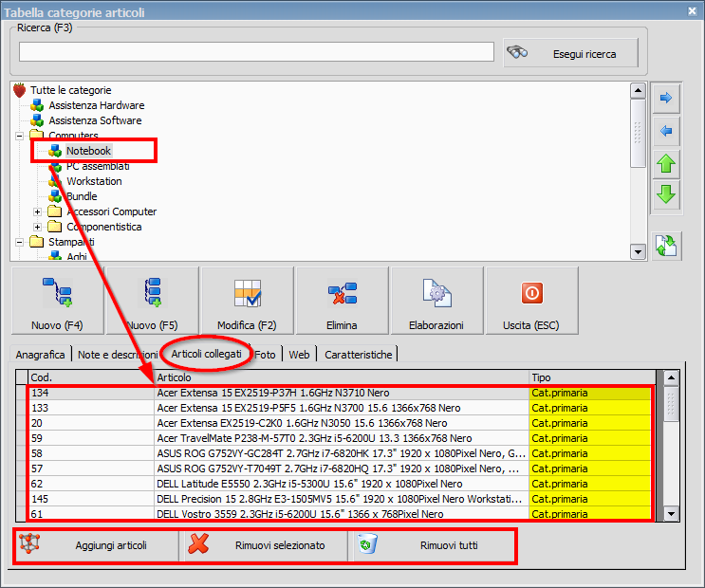Viewport: 705px width, 588px height.
Task: Click the Articolo column header
Action: click(x=342, y=377)
